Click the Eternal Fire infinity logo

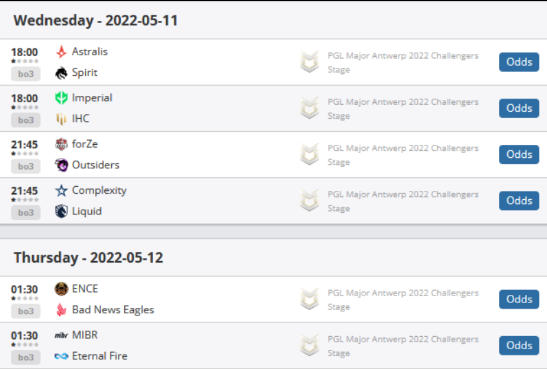[61, 356]
